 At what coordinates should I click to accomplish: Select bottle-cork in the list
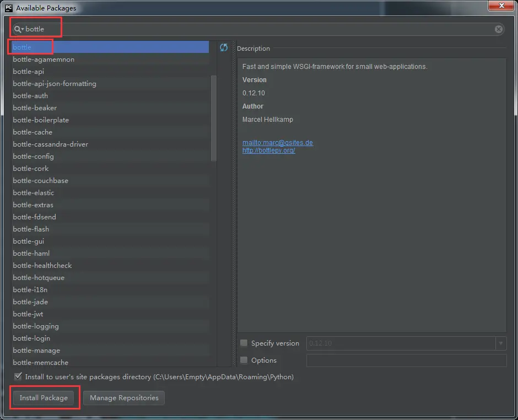[x=110, y=169]
